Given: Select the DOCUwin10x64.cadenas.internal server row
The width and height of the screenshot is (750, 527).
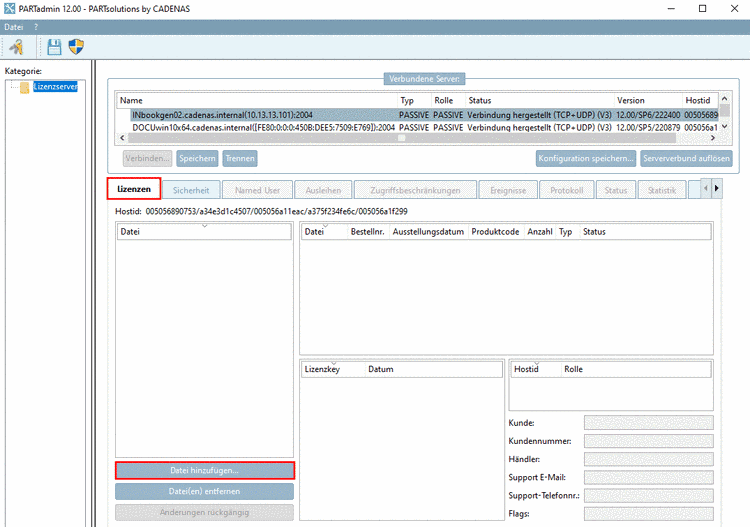Looking at the screenshot, I should [x=425, y=128].
